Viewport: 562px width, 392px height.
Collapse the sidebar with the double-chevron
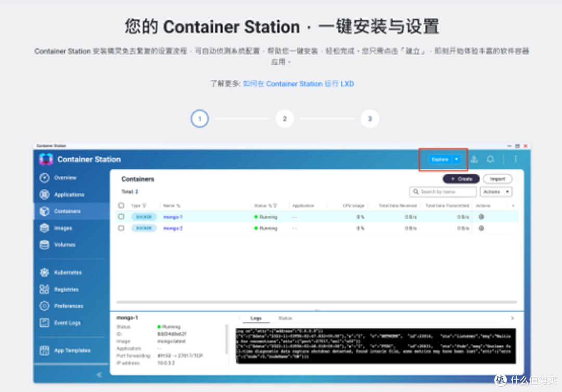pyautogui.click(x=99, y=375)
